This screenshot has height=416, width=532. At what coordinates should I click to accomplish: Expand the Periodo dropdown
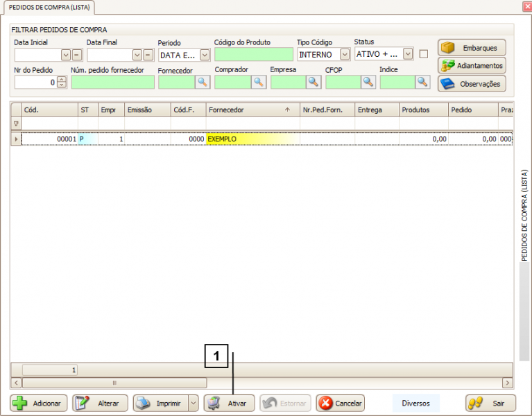pyautogui.click(x=205, y=55)
